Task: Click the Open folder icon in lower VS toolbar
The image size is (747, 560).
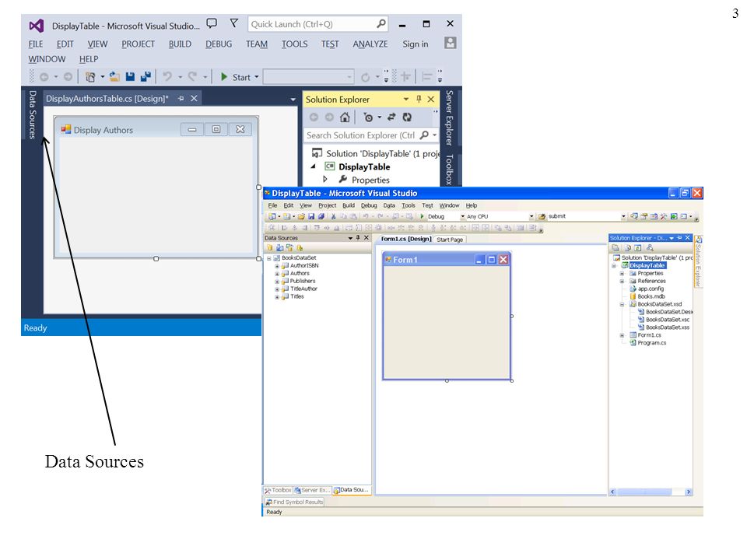Action: [x=302, y=216]
